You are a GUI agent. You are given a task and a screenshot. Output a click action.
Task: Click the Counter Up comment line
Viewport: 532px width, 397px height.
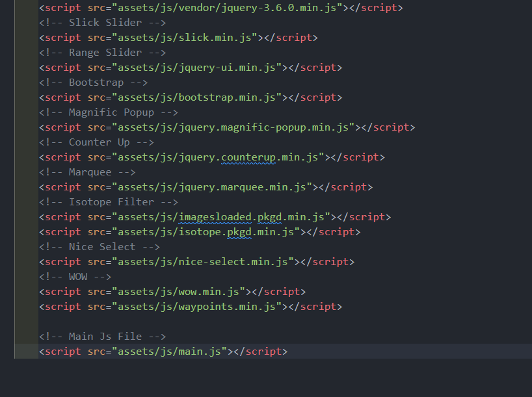pos(96,142)
